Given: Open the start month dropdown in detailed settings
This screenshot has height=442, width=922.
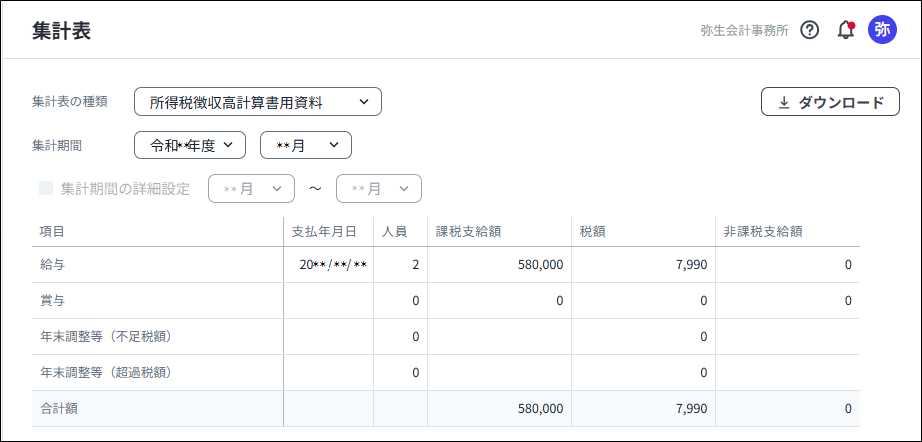Looking at the screenshot, I should tap(251, 188).
